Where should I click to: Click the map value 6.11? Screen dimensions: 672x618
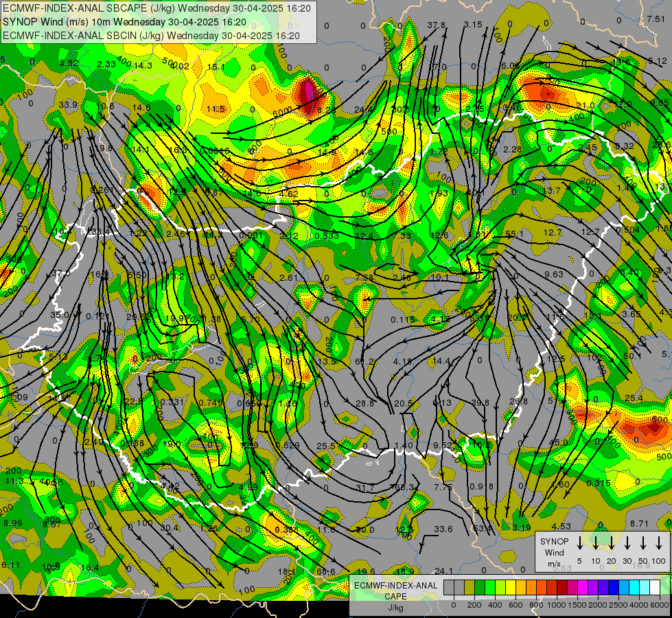[10, 565]
